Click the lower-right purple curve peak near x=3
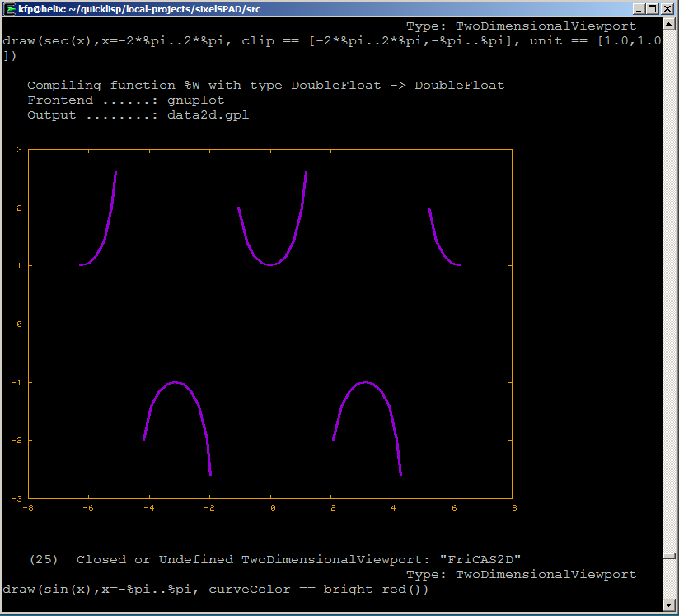The image size is (679, 616). 366,382
